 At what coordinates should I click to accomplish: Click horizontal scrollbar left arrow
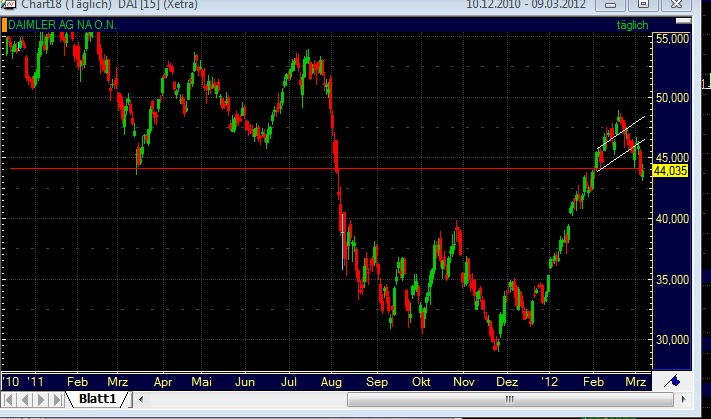(x=141, y=400)
